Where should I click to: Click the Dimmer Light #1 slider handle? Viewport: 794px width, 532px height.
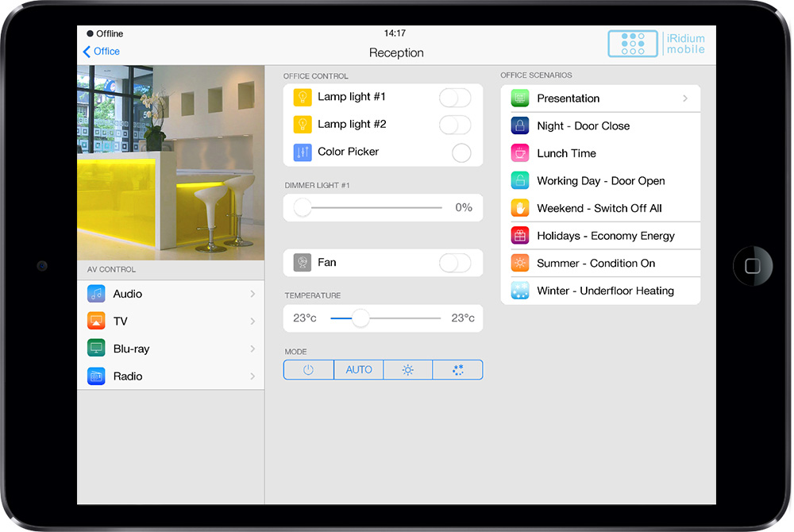(x=303, y=208)
